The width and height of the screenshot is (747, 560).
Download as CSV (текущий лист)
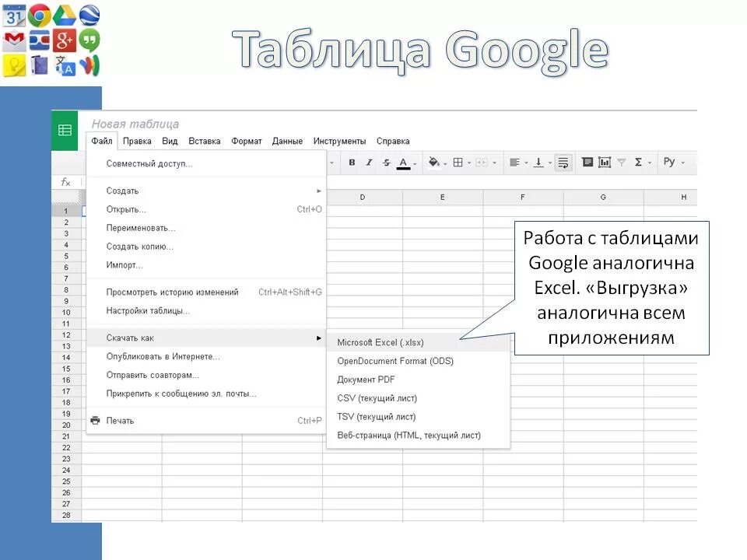419,398
